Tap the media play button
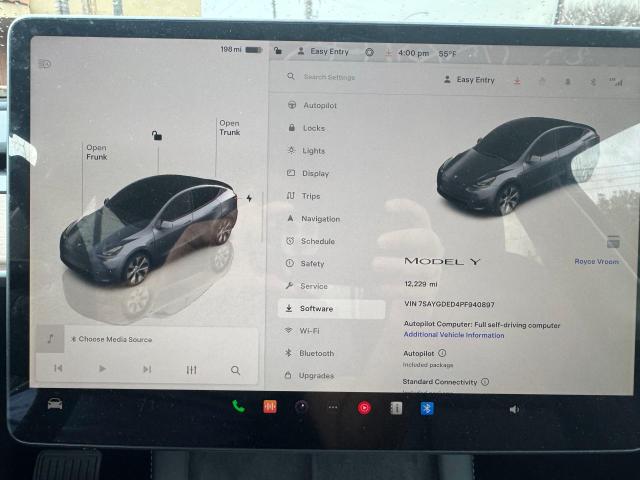 (x=102, y=369)
